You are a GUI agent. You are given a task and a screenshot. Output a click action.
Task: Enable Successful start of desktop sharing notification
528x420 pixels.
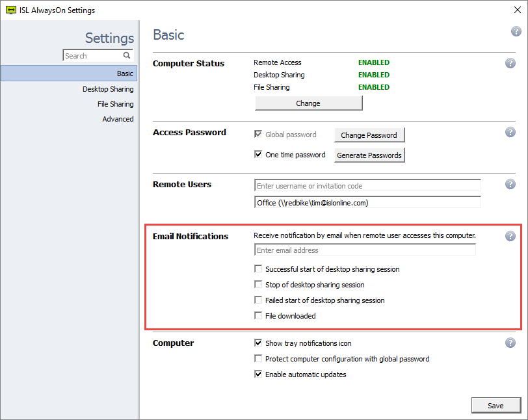tap(259, 269)
